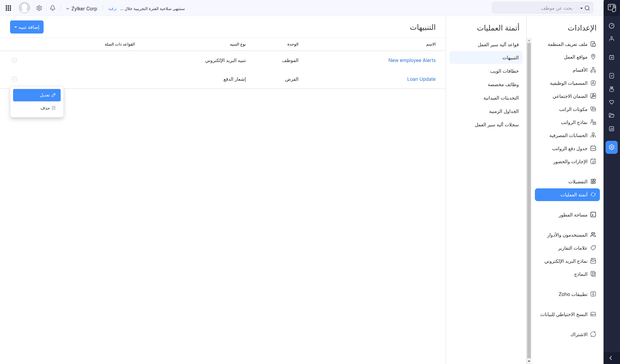Image resolution: width=620 pixels, height=364 pixels.
Task: Open settings gear in top bar
Action: coord(39,8)
